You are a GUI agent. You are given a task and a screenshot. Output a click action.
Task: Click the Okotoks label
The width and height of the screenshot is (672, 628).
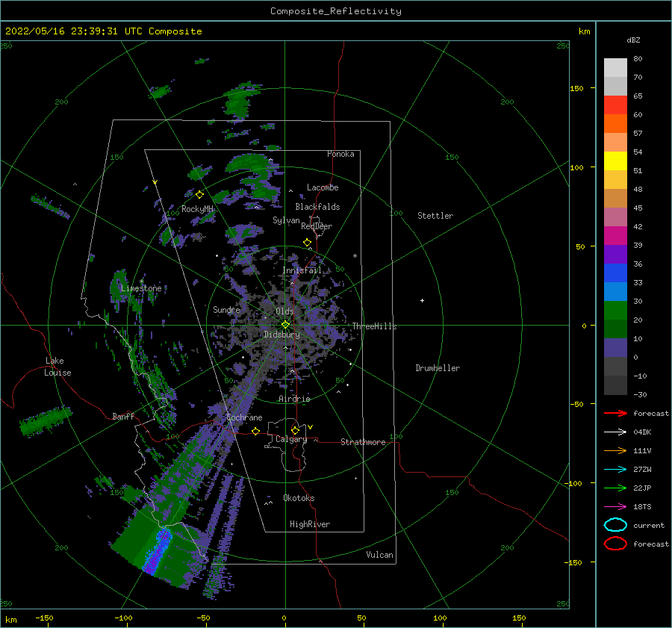pos(299,498)
